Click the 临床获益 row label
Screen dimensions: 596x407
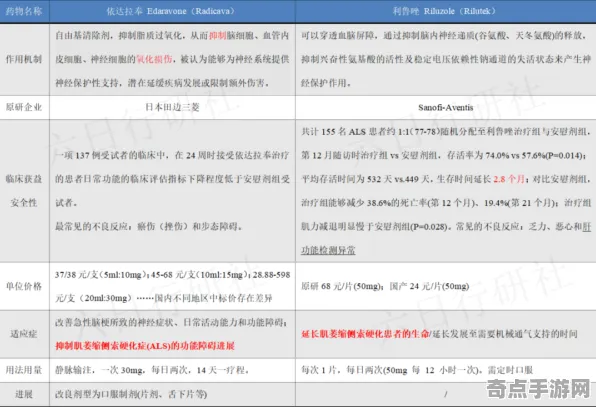pyautogui.click(x=24, y=179)
